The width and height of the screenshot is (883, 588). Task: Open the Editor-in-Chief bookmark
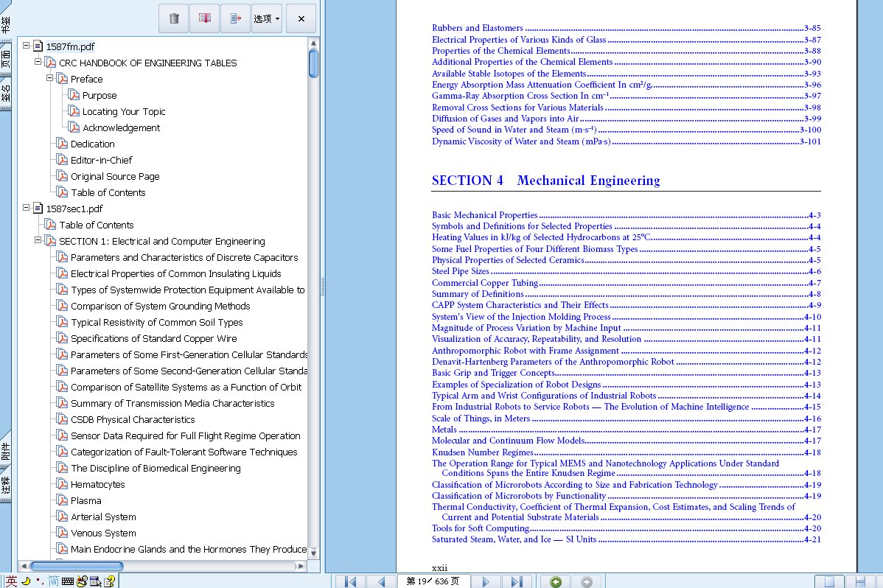click(x=102, y=160)
